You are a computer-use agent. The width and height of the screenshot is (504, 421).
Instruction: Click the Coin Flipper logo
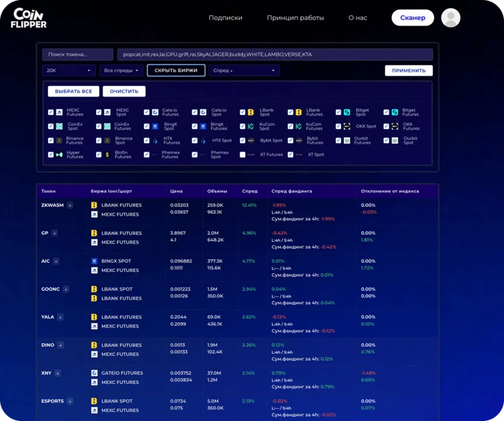click(x=29, y=18)
